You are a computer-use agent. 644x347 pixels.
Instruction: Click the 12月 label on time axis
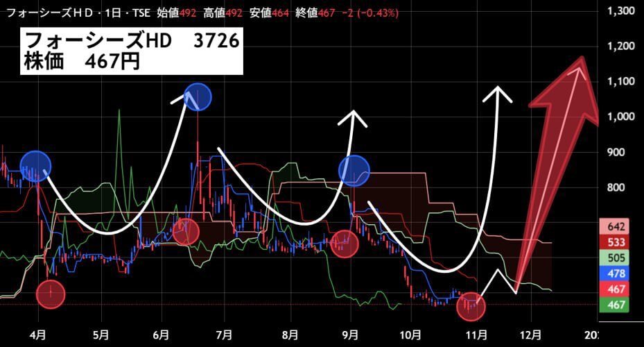pyautogui.click(x=530, y=335)
